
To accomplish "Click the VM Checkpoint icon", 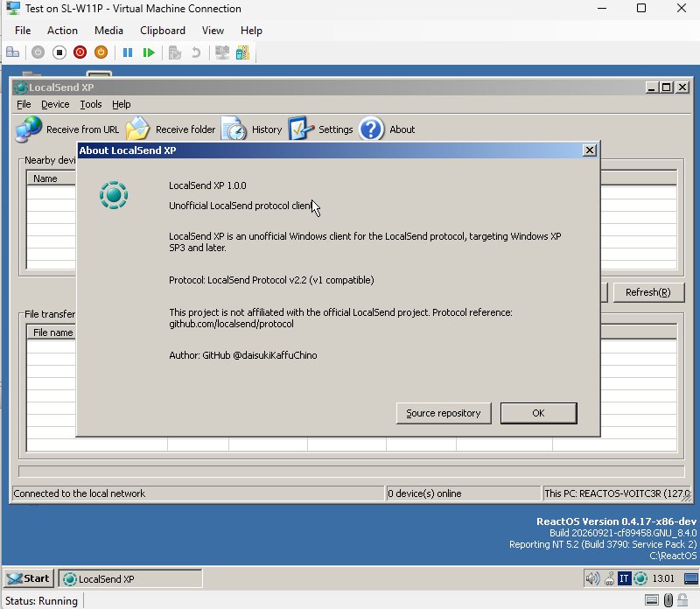I will pyautogui.click(x=175, y=52).
